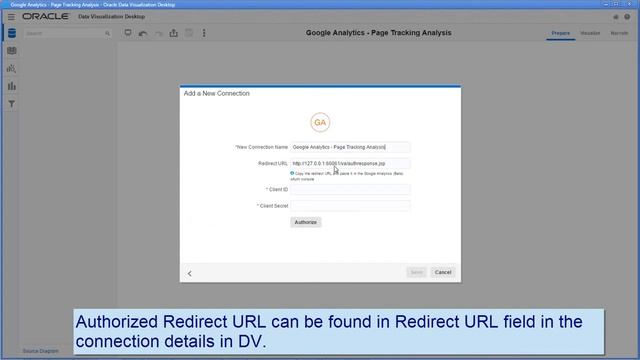Maximize the application window
Image resolution: width=640 pixels, height=360 pixels.
tap(616, 4)
